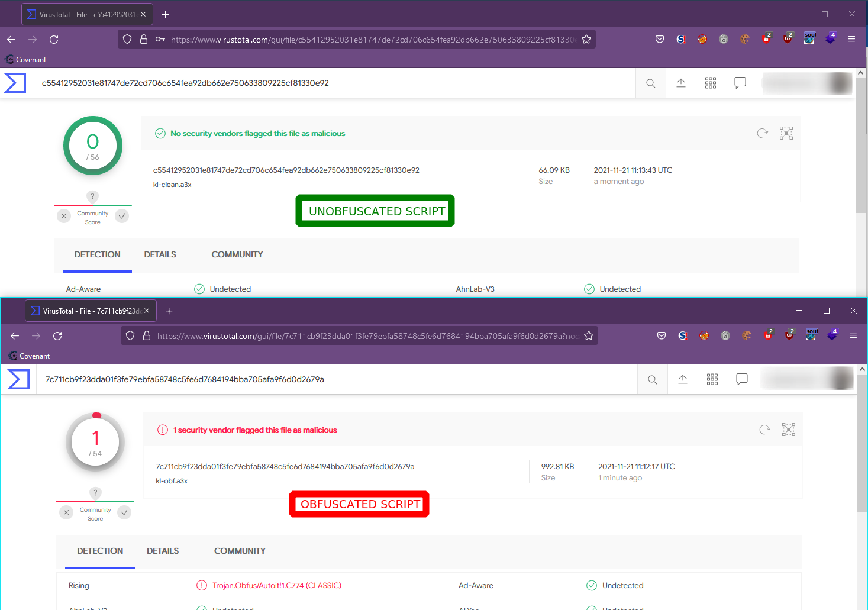The image size is (868, 610).
Task: Vote kl-clean.a3x as malicious with X
Action: [64, 216]
